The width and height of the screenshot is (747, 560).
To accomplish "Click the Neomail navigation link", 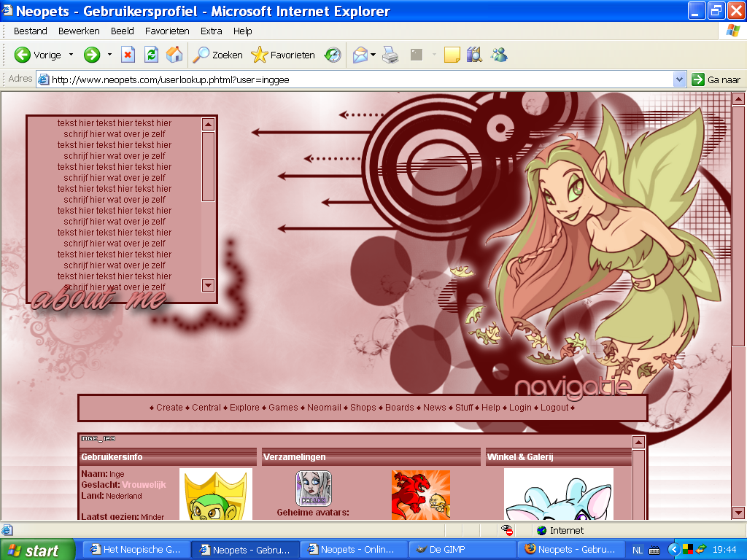I will pos(324,407).
